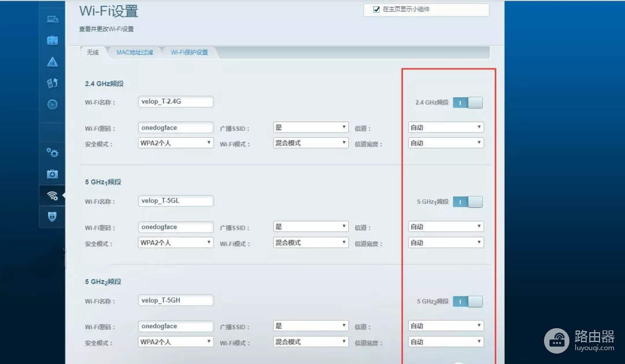625x364 pixels.
Task: Toggle the 5 GHz2 band switch
Action: [467, 302]
